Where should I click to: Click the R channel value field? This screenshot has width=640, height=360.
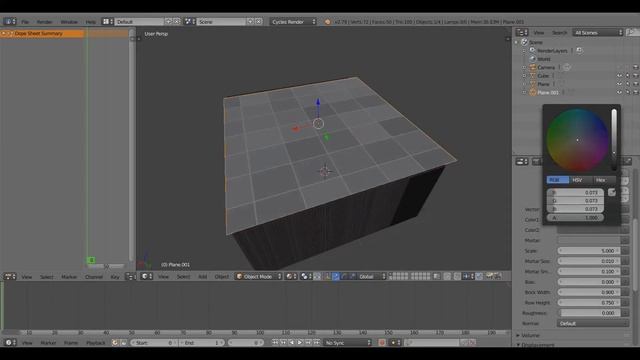575,192
